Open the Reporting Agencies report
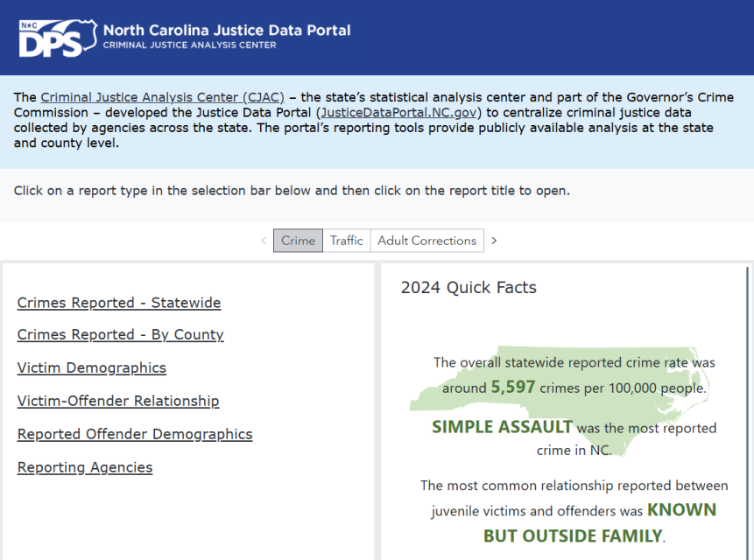This screenshot has height=560, width=754. click(84, 467)
